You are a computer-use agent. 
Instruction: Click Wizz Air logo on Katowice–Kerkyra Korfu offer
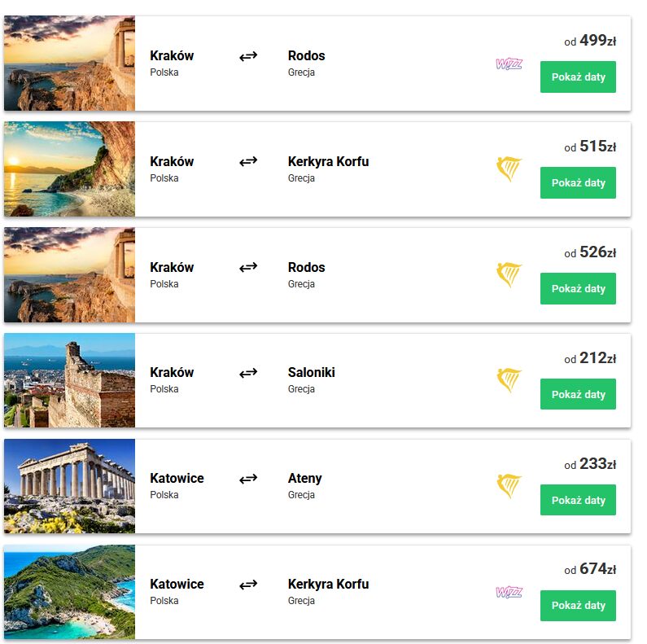tap(509, 592)
